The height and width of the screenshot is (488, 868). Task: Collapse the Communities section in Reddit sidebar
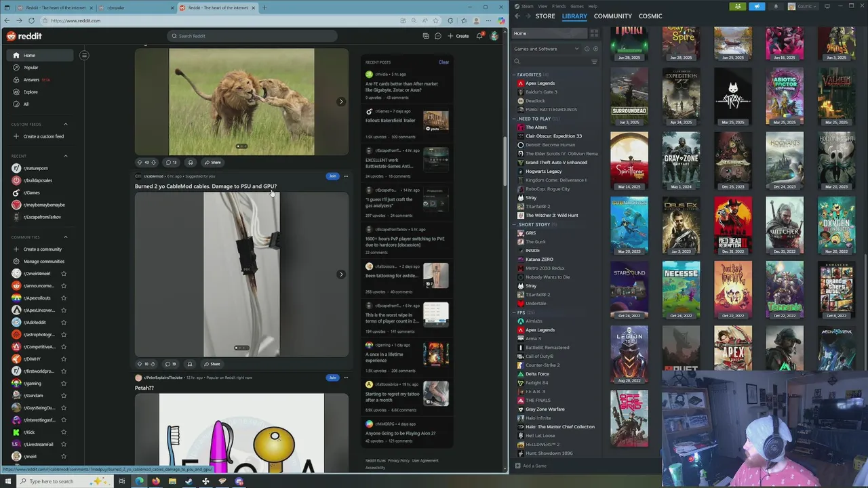click(66, 237)
